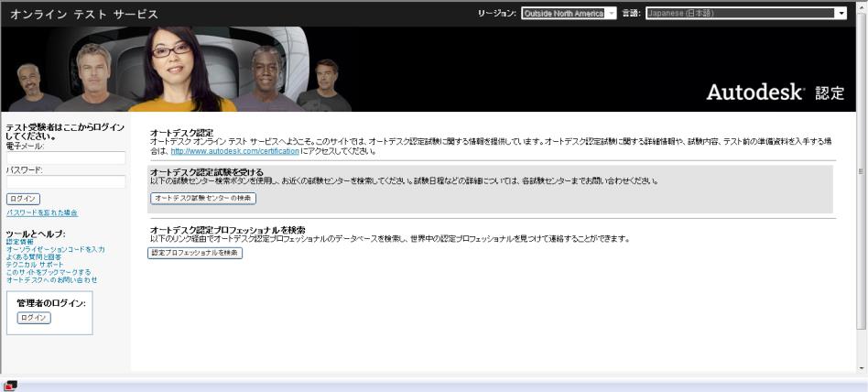Open オーソライゼーションコードを入力 link
This screenshot has width=868, height=392.
click(x=55, y=250)
